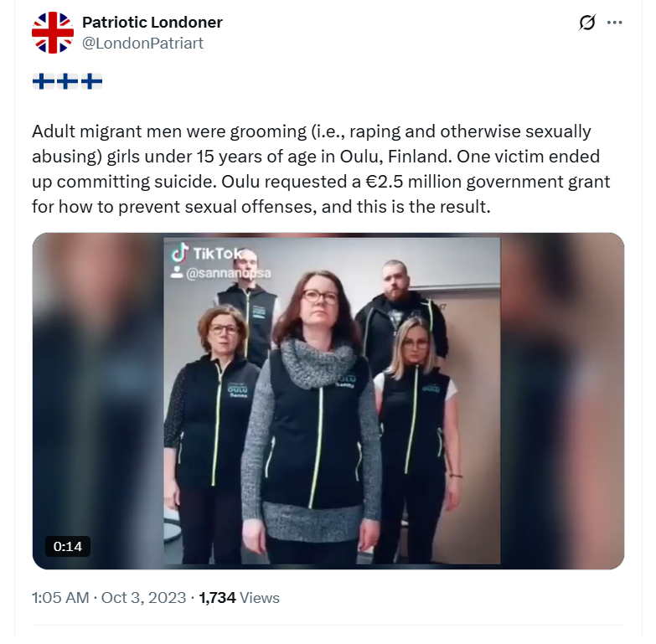Click the person icon beside @sannanopsa

[177, 273]
